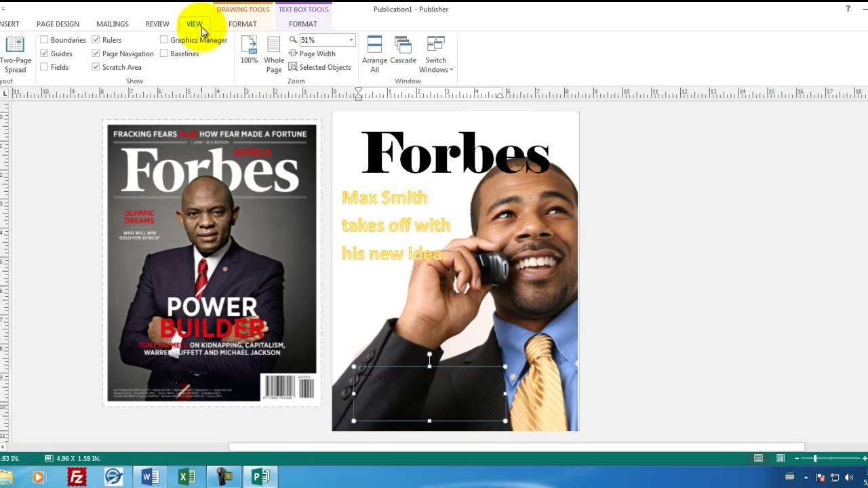Open the Drawing Tools Format tab
The image size is (868, 488).
click(243, 24)
